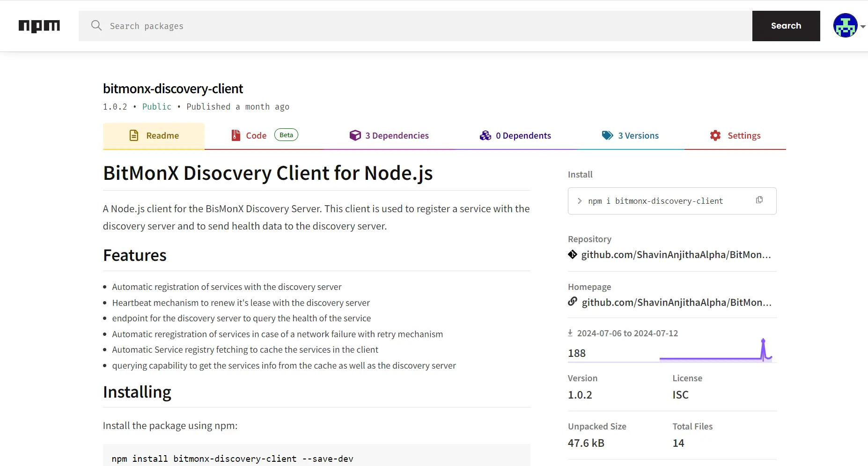Click the bitmonx-discovery-client package title
Image resolution: width=868 pixels, height=466 pixels.
[173, 89]
